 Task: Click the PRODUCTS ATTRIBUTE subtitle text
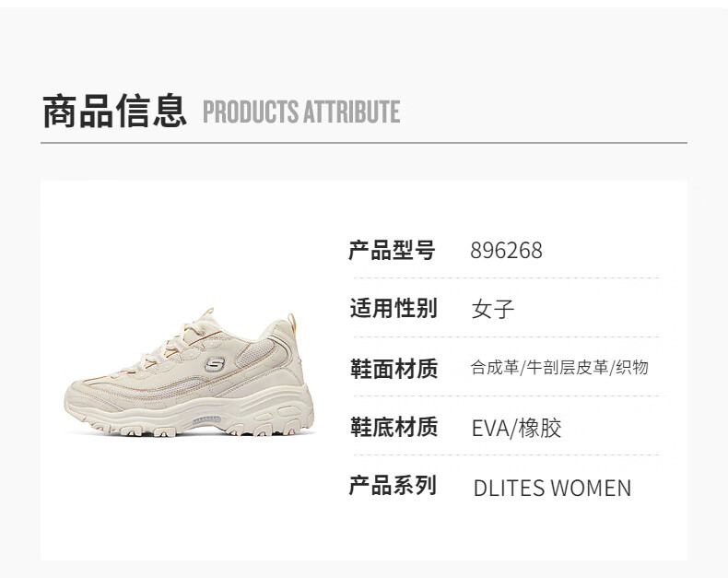pos(301,112)
